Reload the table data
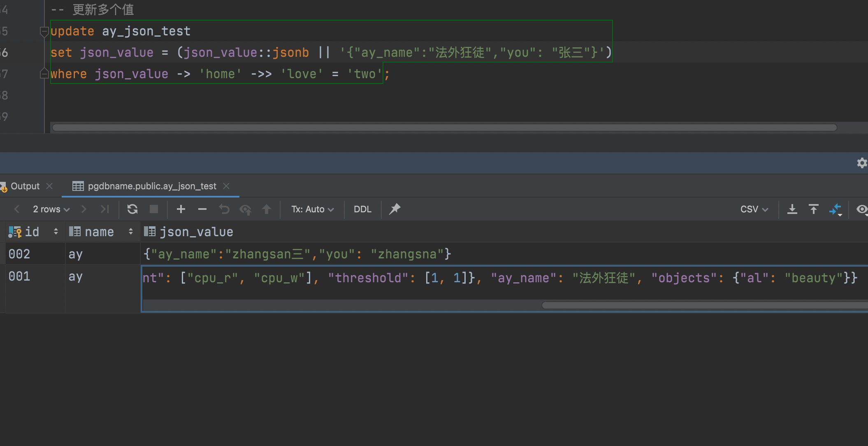 point(132,209)
